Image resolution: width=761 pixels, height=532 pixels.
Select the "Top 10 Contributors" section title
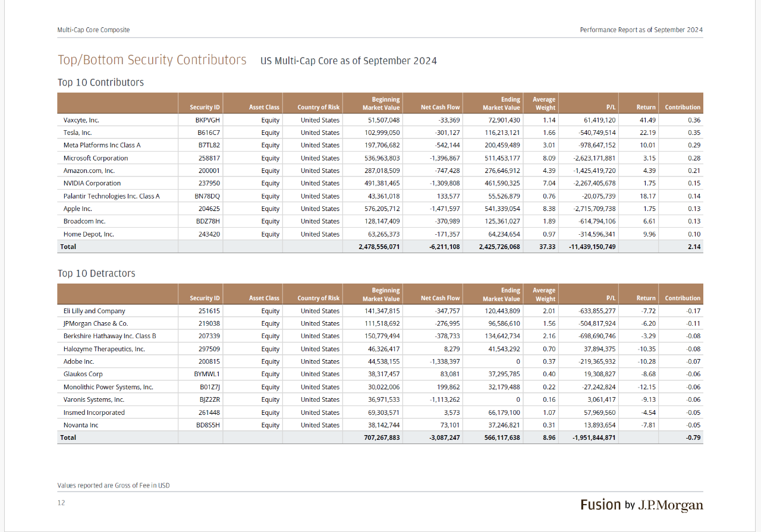tap(100, 83)
